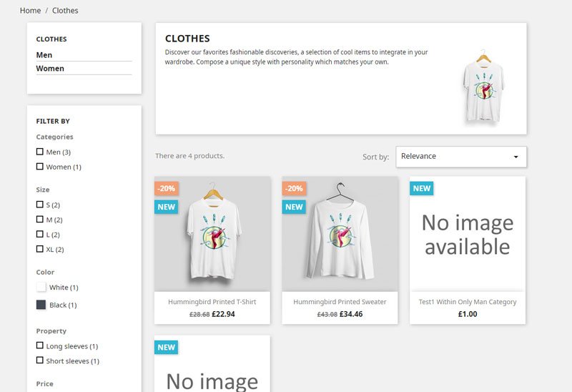Open the Sort by Relevance dropdown
The height and width of the screenshot is (392, 572).
[460, 157]
